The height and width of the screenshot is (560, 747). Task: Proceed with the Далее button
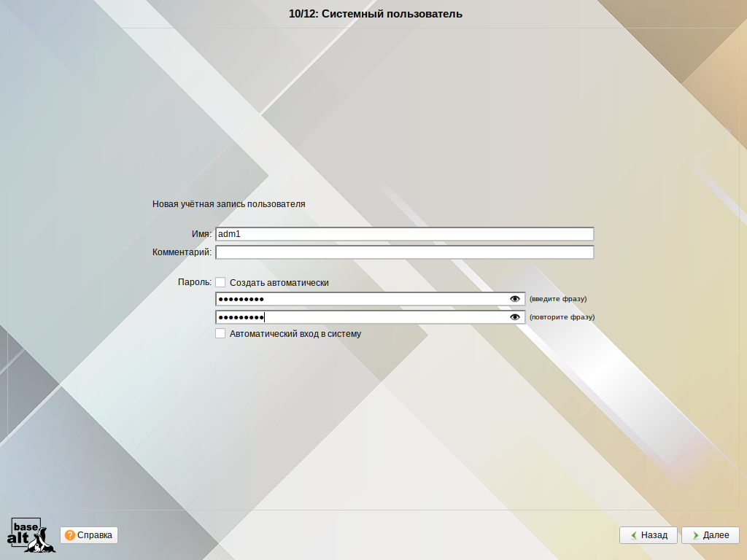coord(710,535)
